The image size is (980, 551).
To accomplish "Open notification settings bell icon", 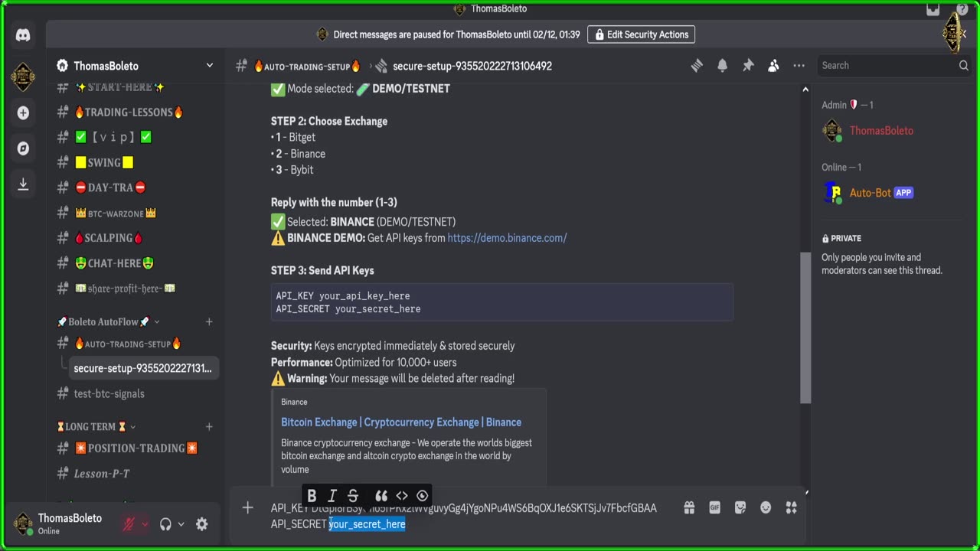I will tap(722, 66).
